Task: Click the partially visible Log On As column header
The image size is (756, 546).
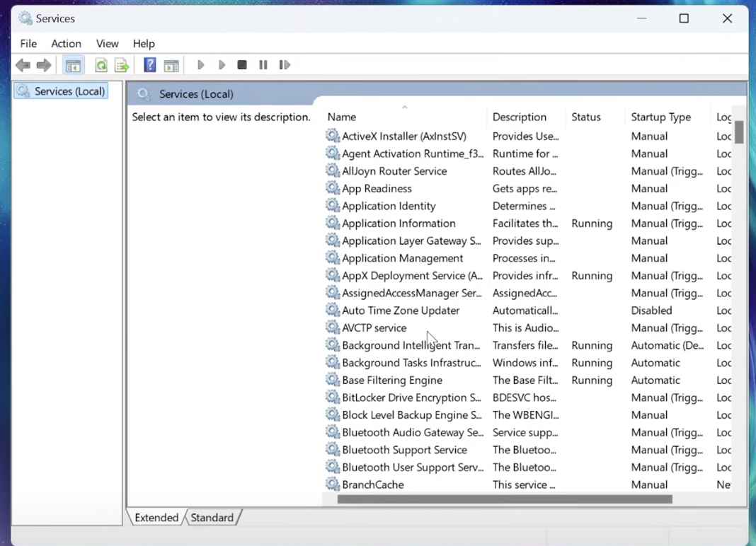Action: (722, 117)
